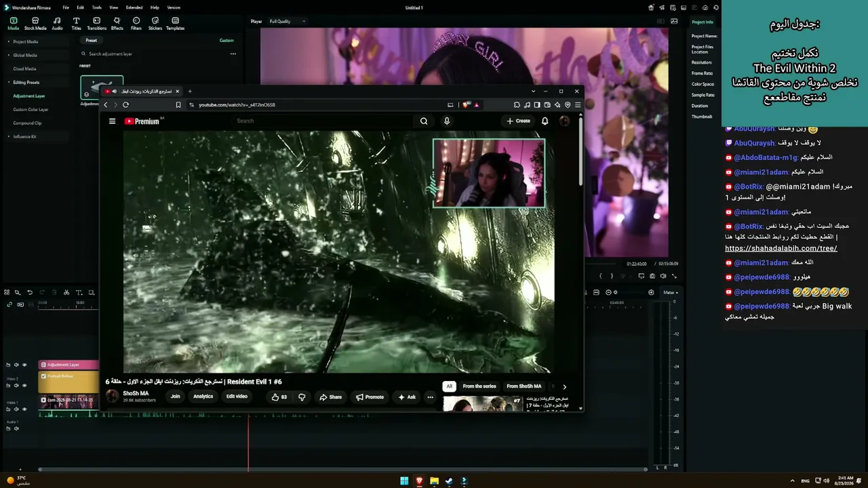Open the Effects tab
This screenshot has height=488, width=868.
tap(117, 24)
